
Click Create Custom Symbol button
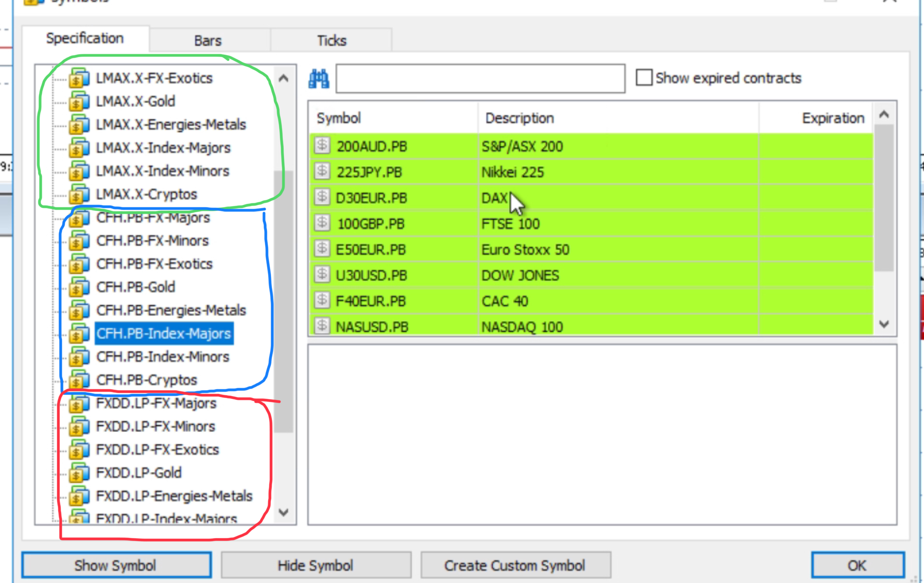[515, 565]
